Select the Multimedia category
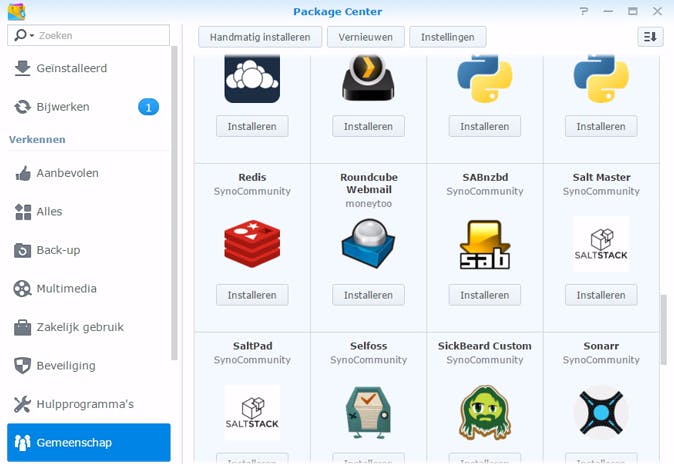The width and height of the screenshot is (674, 464). [x=89, y=289]
